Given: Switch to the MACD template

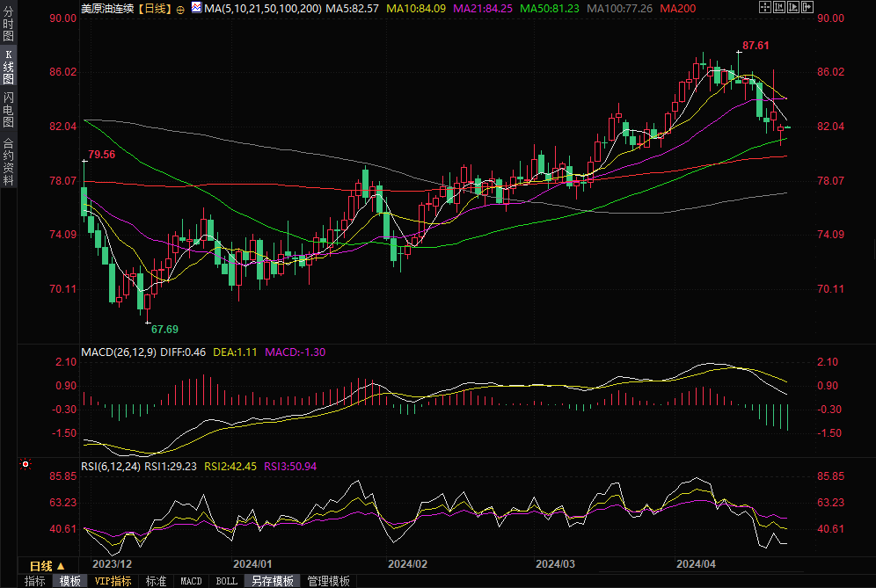Looking at the screenshot, I should click(191, 581).
